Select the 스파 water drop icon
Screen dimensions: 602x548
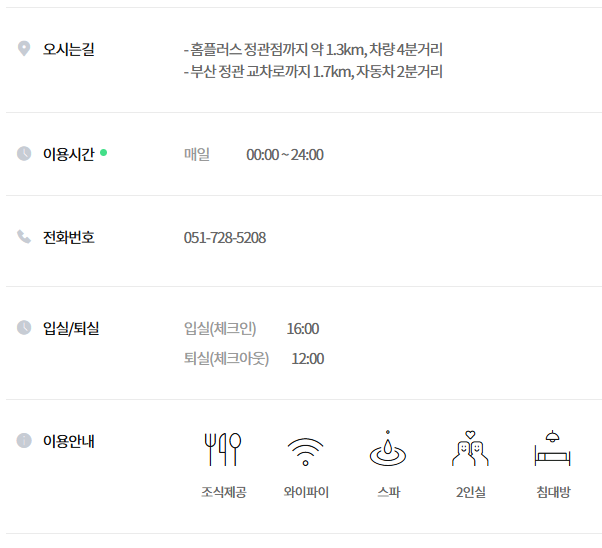click(388, 448)
